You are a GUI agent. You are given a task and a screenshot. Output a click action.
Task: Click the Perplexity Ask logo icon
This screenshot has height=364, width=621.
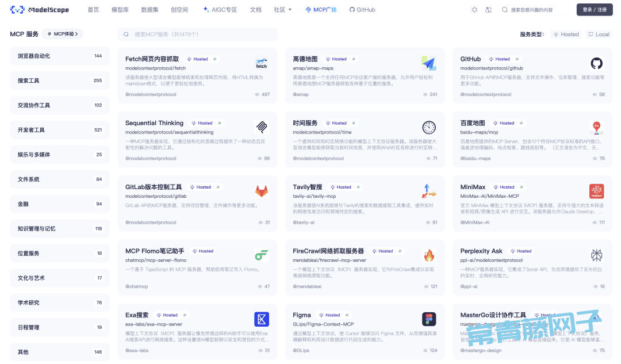pyautogui.click(x=596, y=255)
